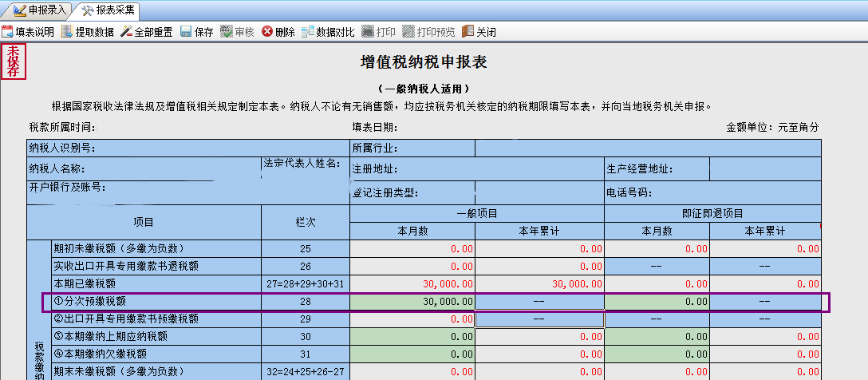868x380 pixels.
Task: Click the 实收出口开具专用缴款书退税额 row label
Action: coord(156,267)
